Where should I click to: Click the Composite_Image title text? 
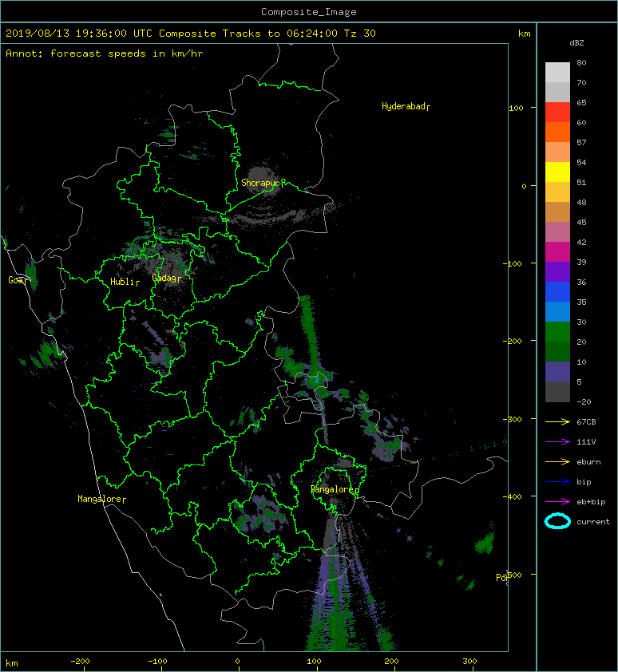point(309,12)
